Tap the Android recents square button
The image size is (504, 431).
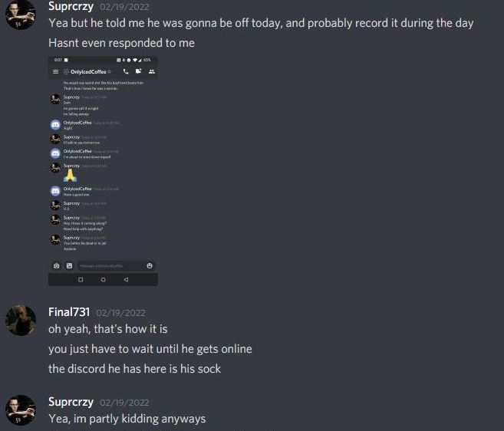[81, 280]
